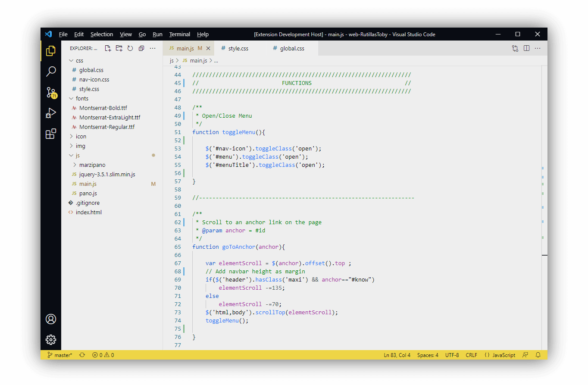
Task: Open the File menu
Action: [63, 34]
